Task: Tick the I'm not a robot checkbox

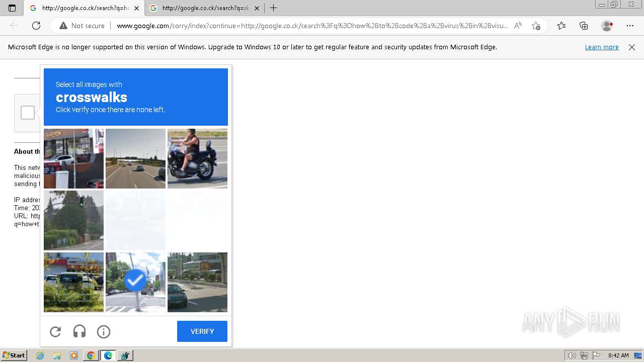Action: 28,113
